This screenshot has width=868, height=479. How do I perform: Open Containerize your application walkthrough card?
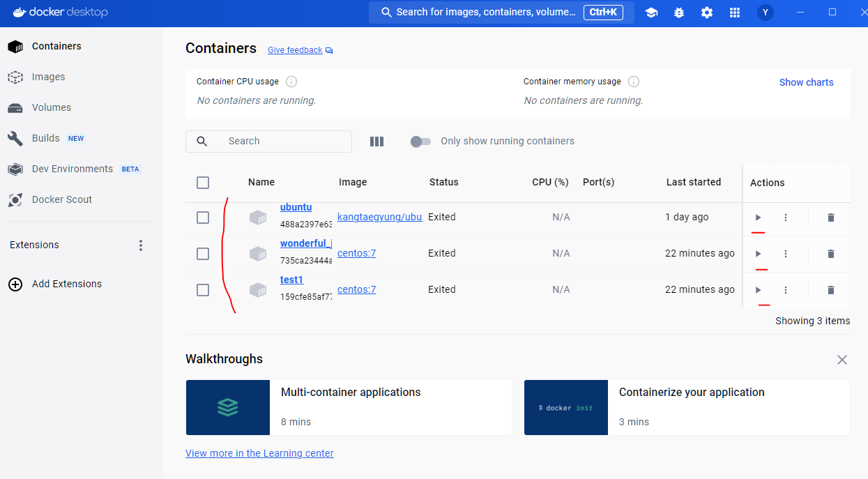pyautogui.click(x=687, y=408)
